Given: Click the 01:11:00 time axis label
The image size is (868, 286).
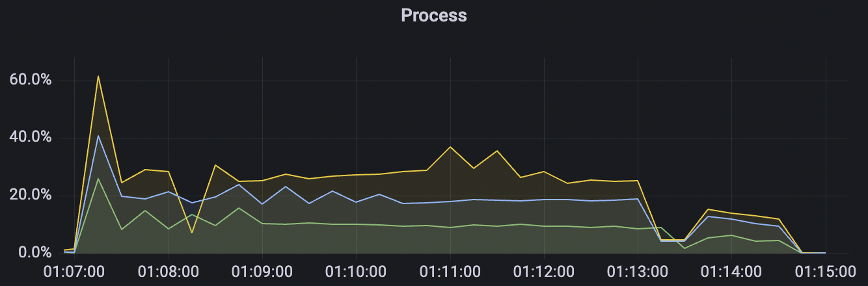Looking at the screenshot, I should point(450,270).
